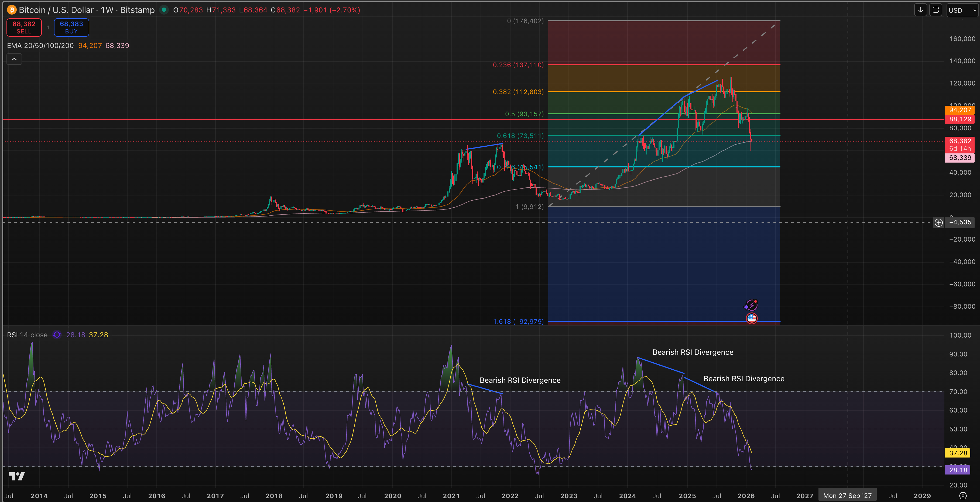Screen dimensions: 980x502
Task: Click the red SELL 68,382 button
Action: click(24, 27)
